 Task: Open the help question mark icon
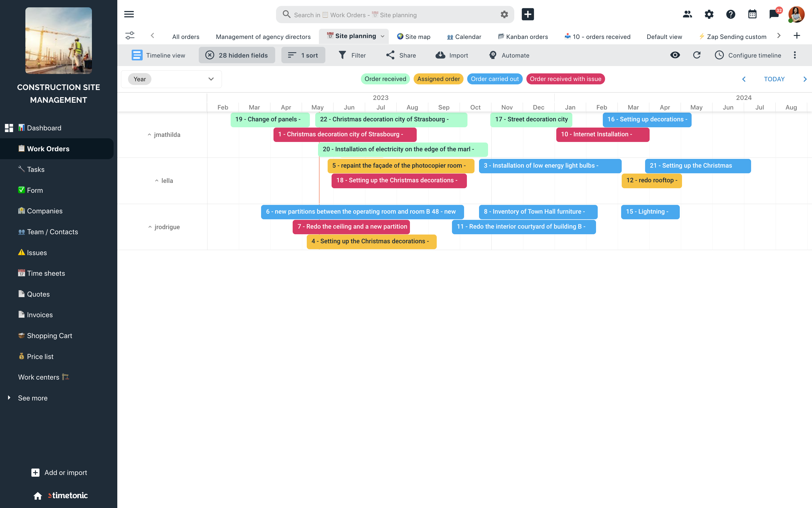point(731,14)
